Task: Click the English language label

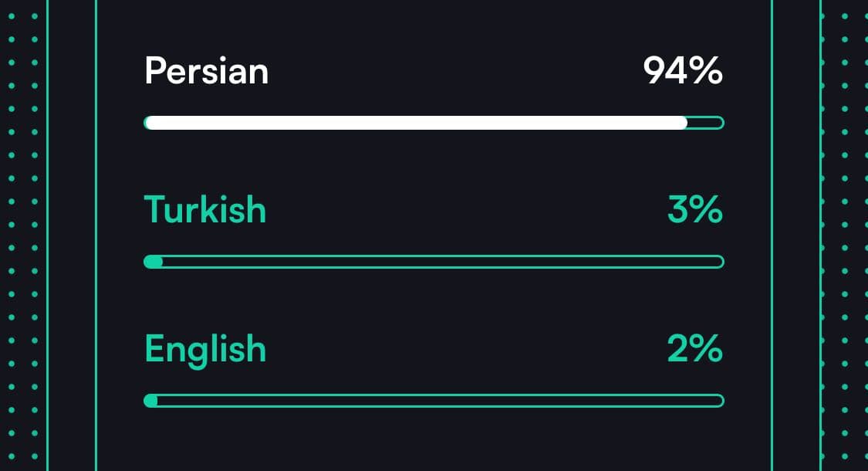Action: [204, 350]
